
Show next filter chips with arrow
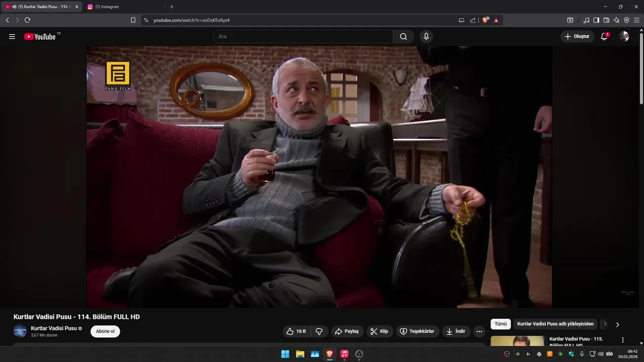[x=617, y=324]
